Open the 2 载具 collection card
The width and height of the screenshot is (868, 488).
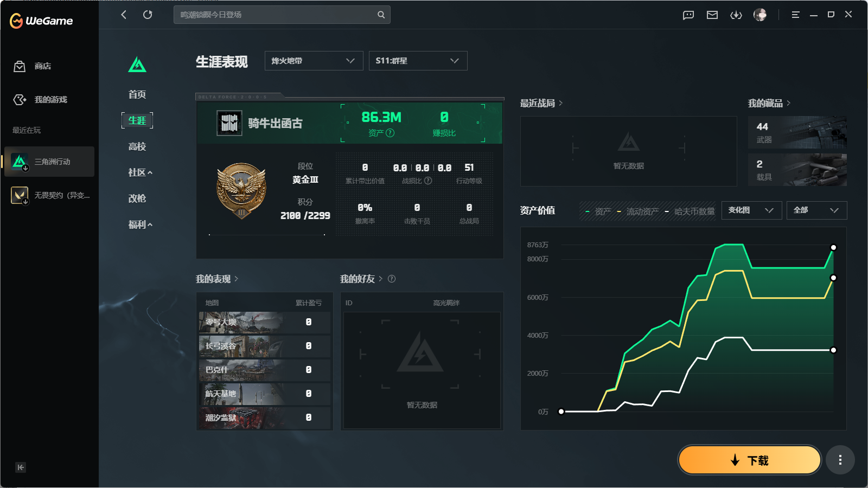(797, 170)
